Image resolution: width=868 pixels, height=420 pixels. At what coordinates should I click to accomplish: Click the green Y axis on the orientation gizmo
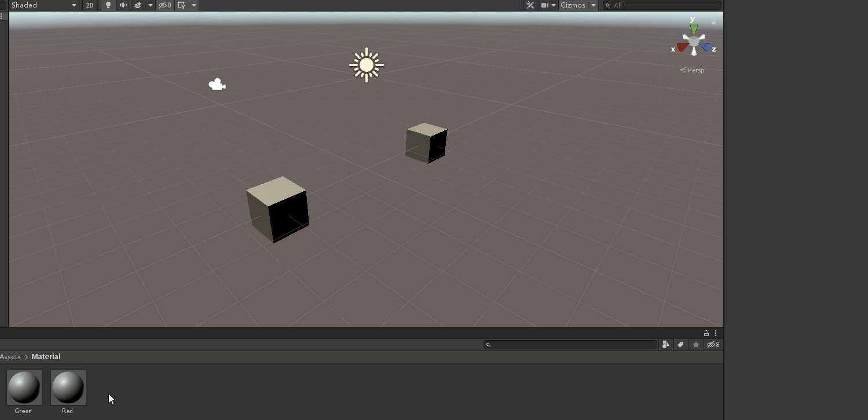tap(694, 28)
